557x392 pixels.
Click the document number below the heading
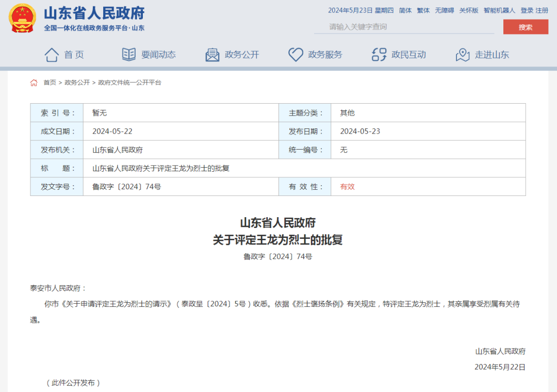click(278, 256)
